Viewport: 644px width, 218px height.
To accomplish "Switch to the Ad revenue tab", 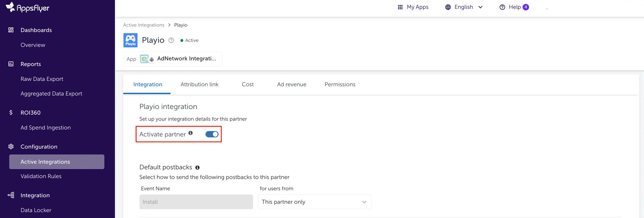I will [291, 84].
